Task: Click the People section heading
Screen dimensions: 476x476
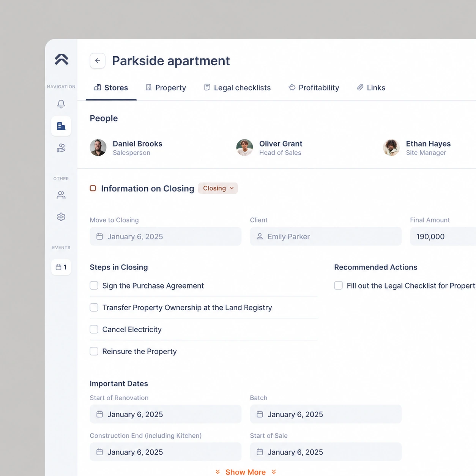Action: point(104,118)
